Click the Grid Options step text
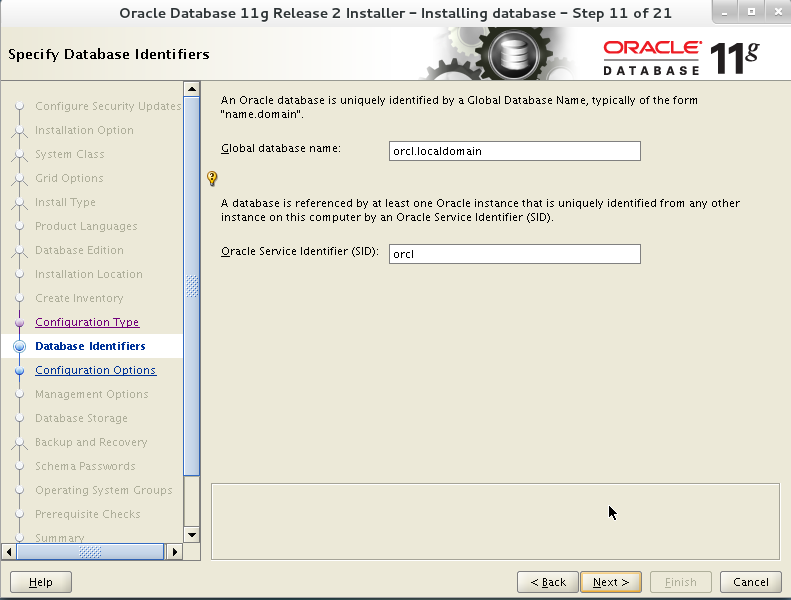 (x=69, y=178)
